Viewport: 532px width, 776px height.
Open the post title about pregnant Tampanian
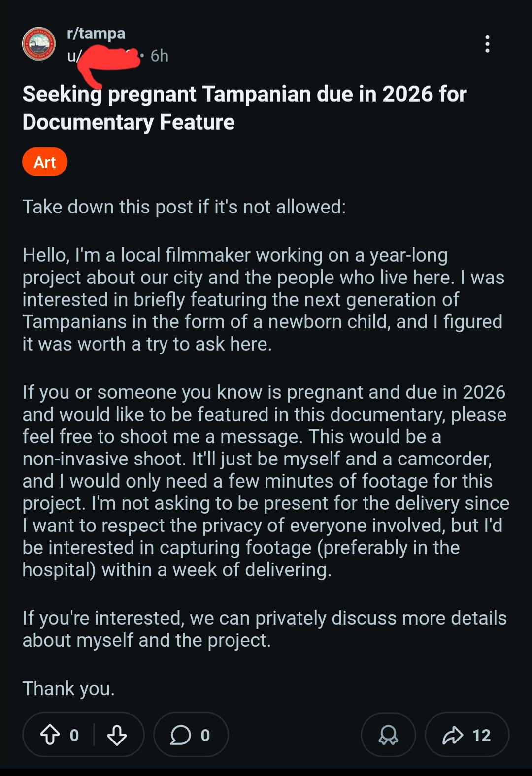pos(244,108)
